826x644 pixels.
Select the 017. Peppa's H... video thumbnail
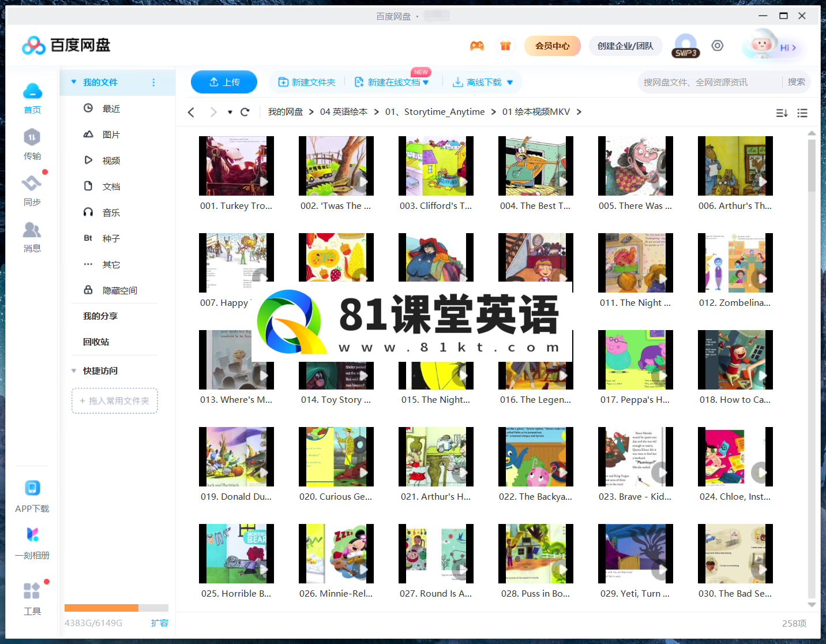[x=636, y=360]
